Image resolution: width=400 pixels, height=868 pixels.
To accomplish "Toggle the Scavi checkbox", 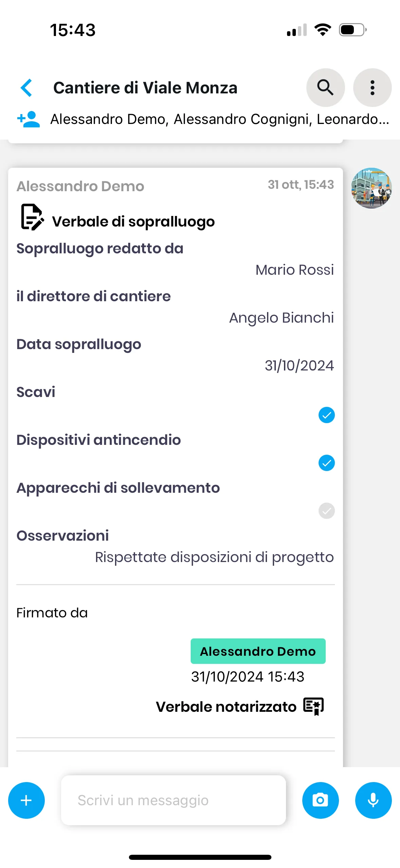I will point(326,415).
